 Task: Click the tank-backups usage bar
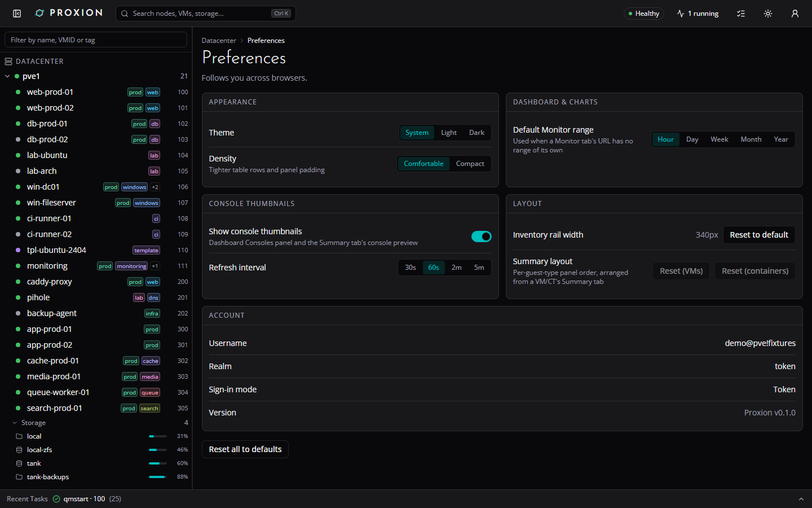(x=158, y=477)
